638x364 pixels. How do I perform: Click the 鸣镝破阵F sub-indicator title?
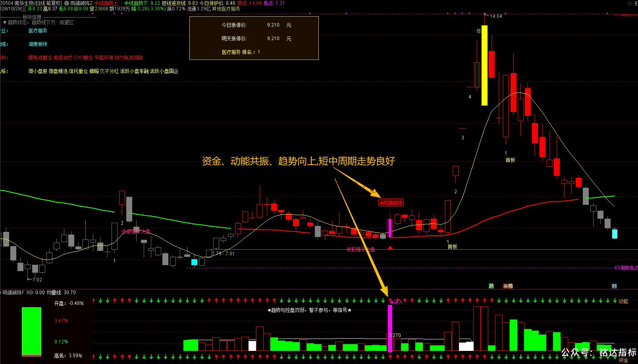tap(13, 293)
